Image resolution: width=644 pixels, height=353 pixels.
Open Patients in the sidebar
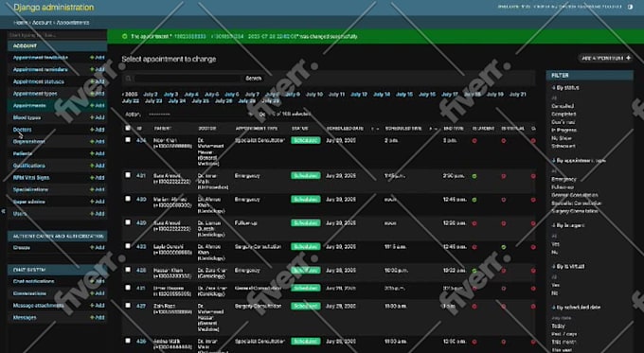click(23, 153)
